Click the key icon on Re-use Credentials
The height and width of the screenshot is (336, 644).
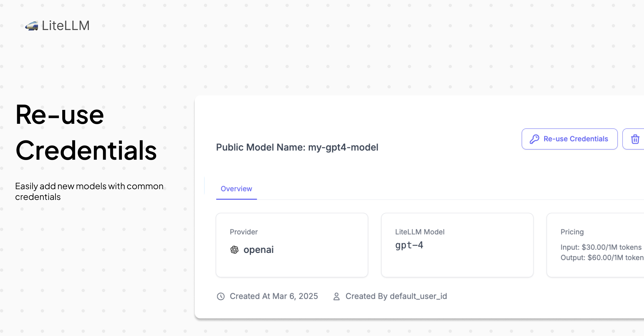pyautogui.click(x=534, y=139)
